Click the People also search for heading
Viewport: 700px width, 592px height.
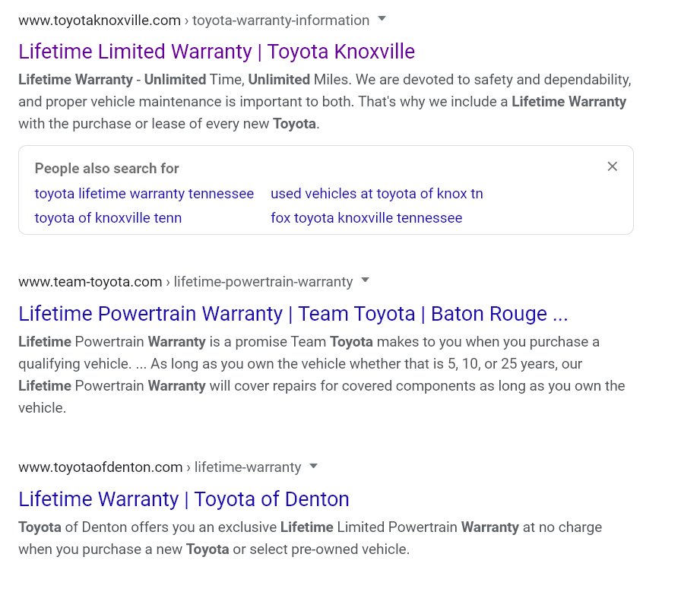106,168
